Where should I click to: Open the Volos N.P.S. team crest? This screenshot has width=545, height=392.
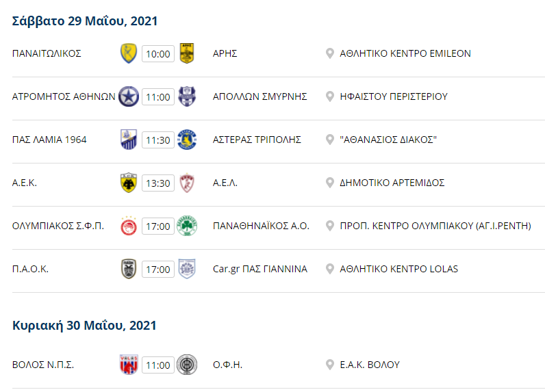pos(129,365)
